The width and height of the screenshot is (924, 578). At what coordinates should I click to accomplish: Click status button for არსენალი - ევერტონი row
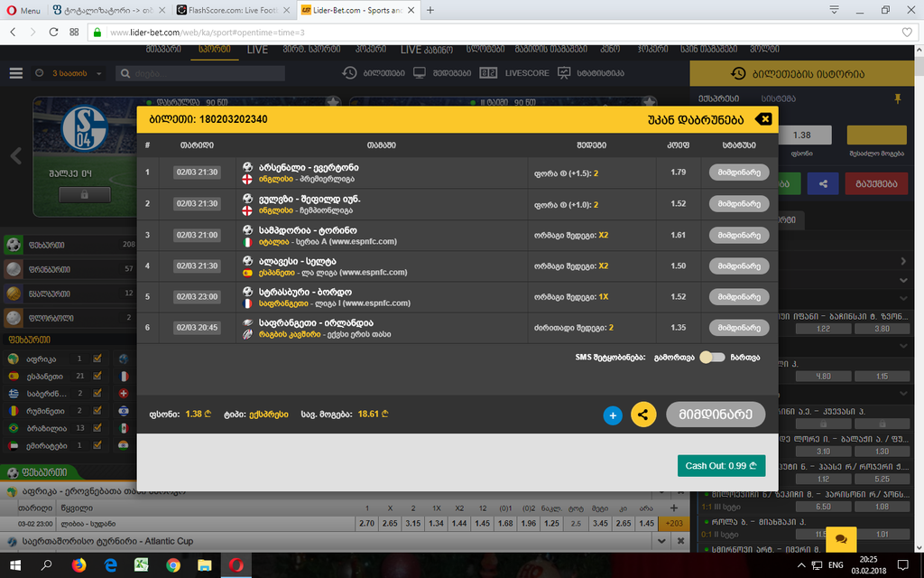point(739,172)
